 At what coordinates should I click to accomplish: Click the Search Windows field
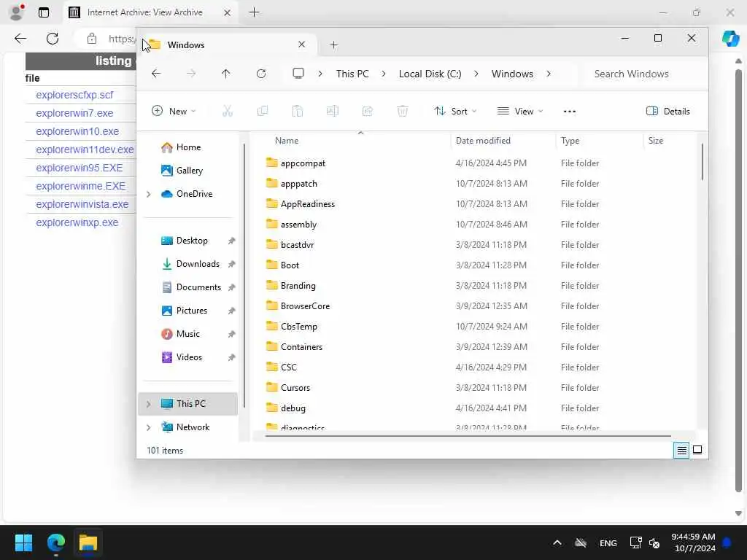640,74
